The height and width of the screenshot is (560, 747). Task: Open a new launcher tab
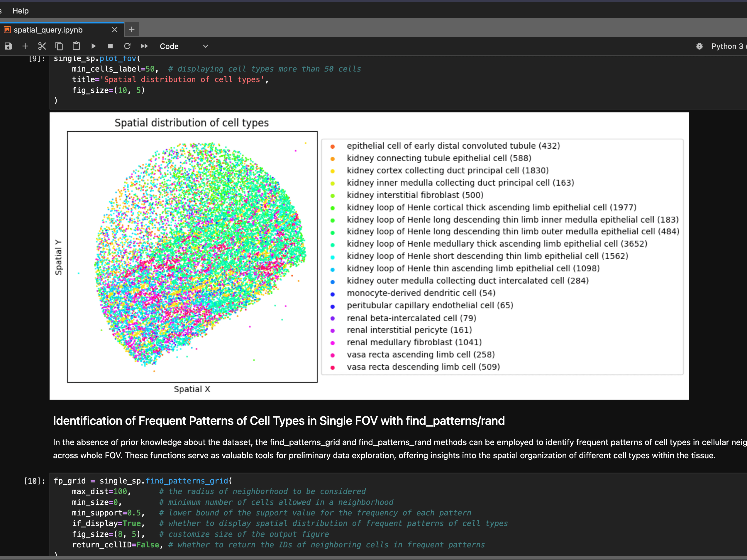(132, 30)
